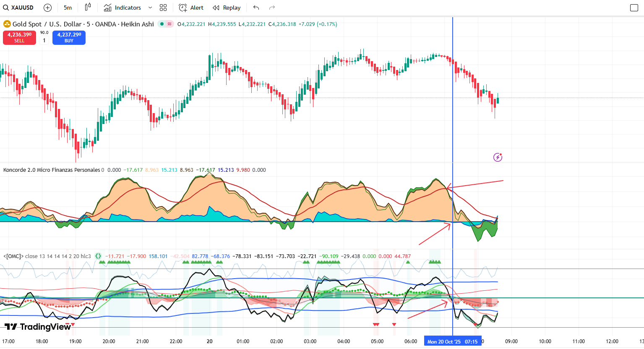Expand the favorite indicators chevron

coord(150,8)
